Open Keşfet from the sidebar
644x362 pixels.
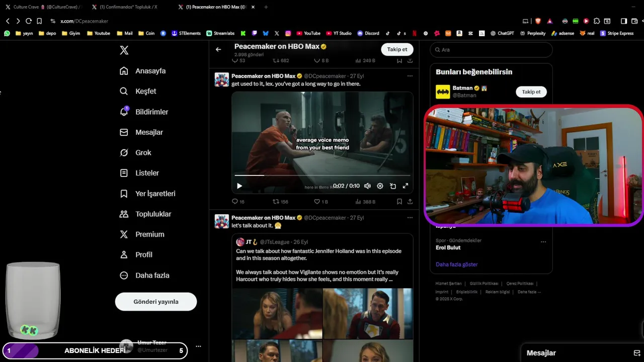pos(138,91)
